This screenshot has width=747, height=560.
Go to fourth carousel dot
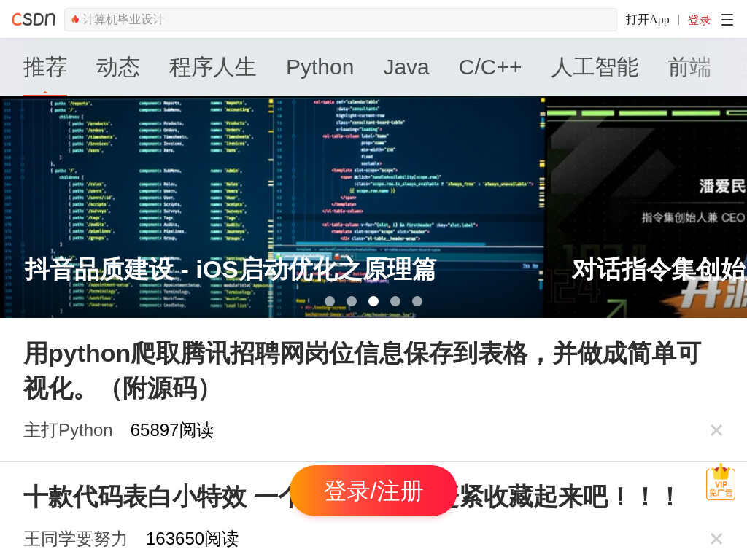pyautogui.click(x=395, y=301)
